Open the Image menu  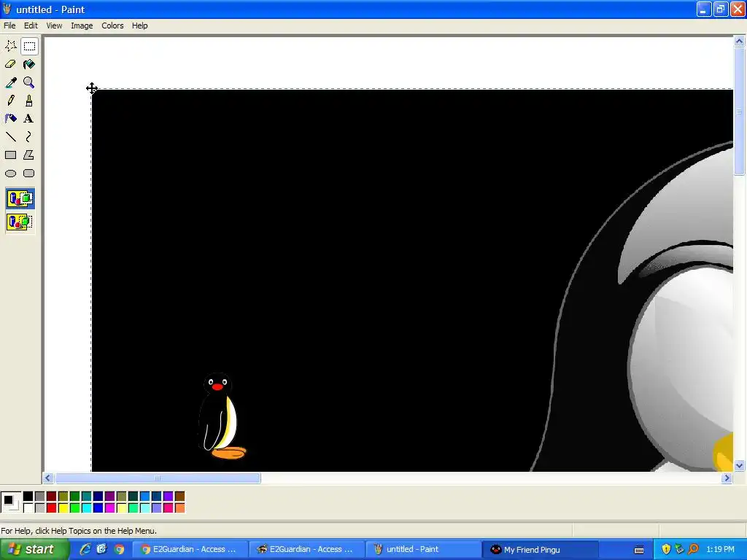click(x=82, y=26)
